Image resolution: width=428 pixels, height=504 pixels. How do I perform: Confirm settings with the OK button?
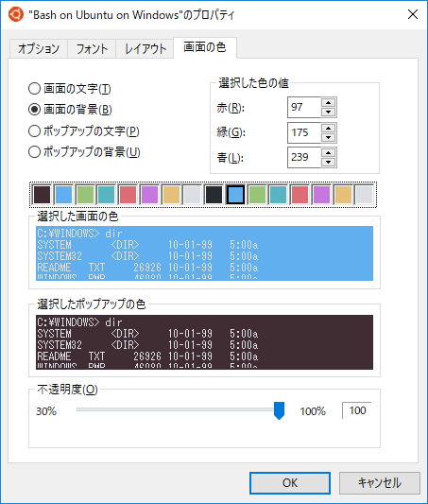[x=290, y=483]
